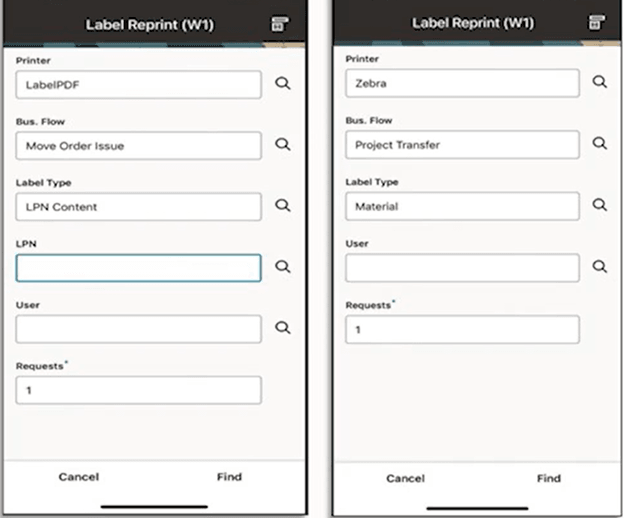Open search beside Project Transfer field
The height and width of the screenshot is (518, 624).
[600, 143]
